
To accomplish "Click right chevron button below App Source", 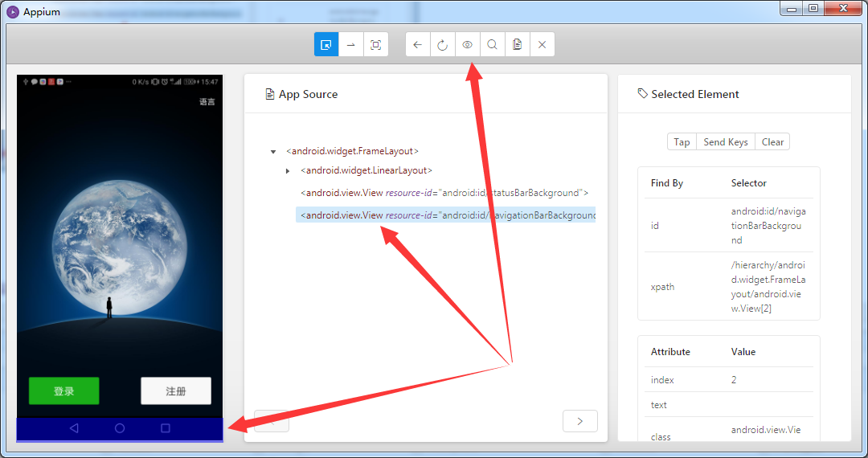I will [580, 420].
